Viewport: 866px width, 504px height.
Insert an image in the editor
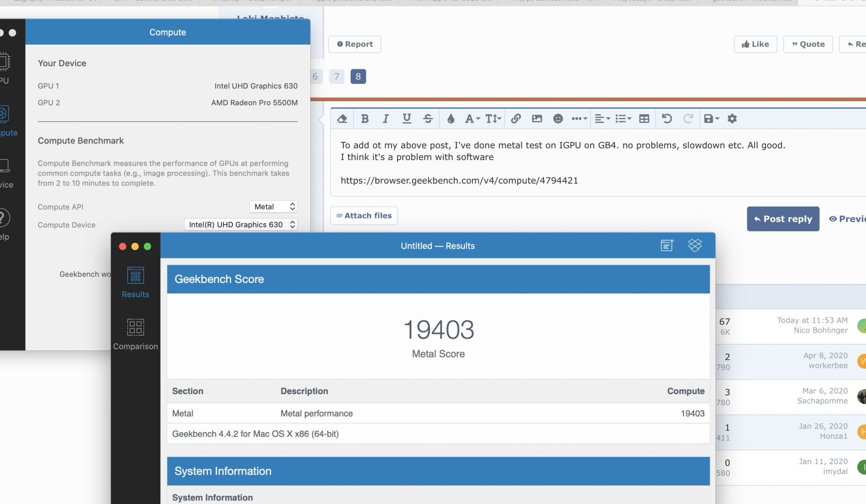point(537,119)
